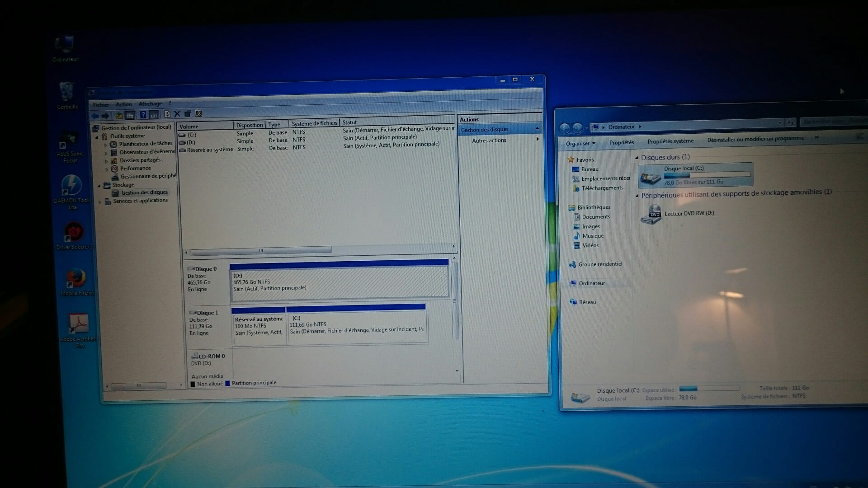Screen dimensions: 868x488
Task: Click Propriétés système button
Action: coord(670,141)
